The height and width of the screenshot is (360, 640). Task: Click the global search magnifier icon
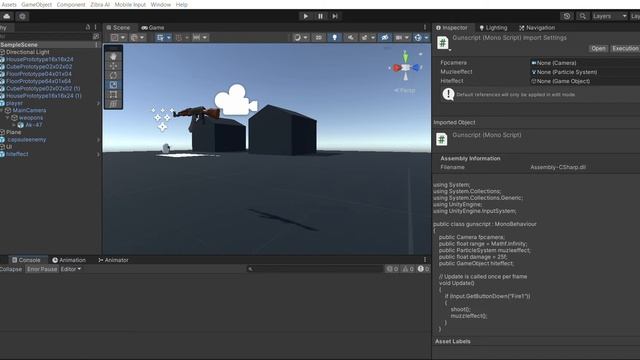click(x=582, y=16)
